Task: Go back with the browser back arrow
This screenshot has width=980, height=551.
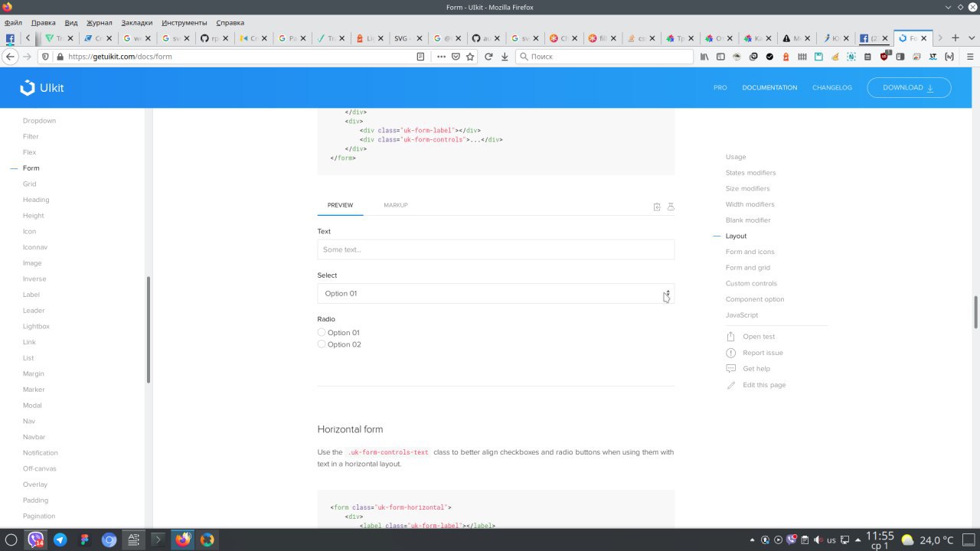Action: click(x=11, y=57)
